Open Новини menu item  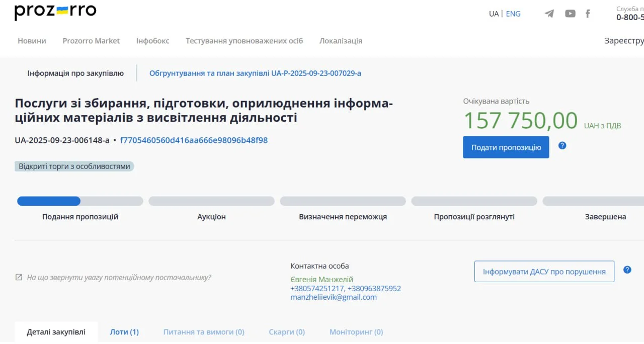click(32, 41)
